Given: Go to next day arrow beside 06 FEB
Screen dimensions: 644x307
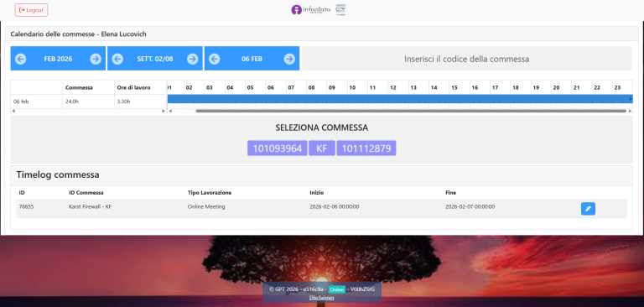Looking at the screenshot, I should tap(289, 60).
